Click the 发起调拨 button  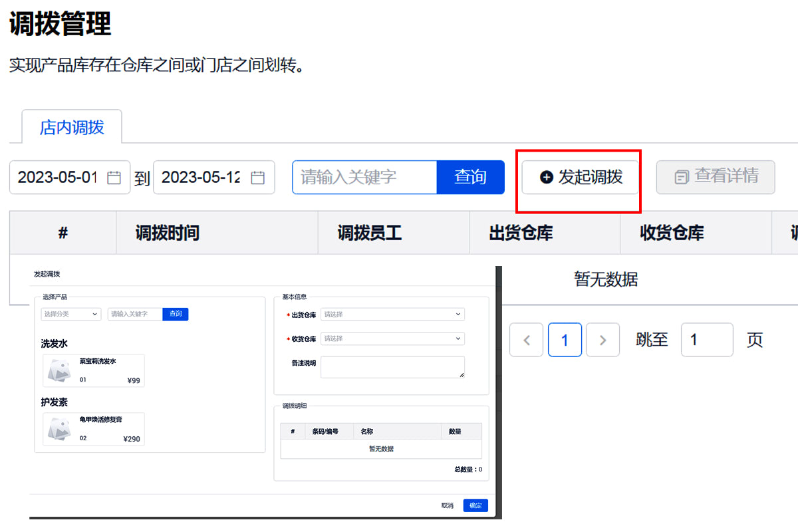(x=581, y=177)
